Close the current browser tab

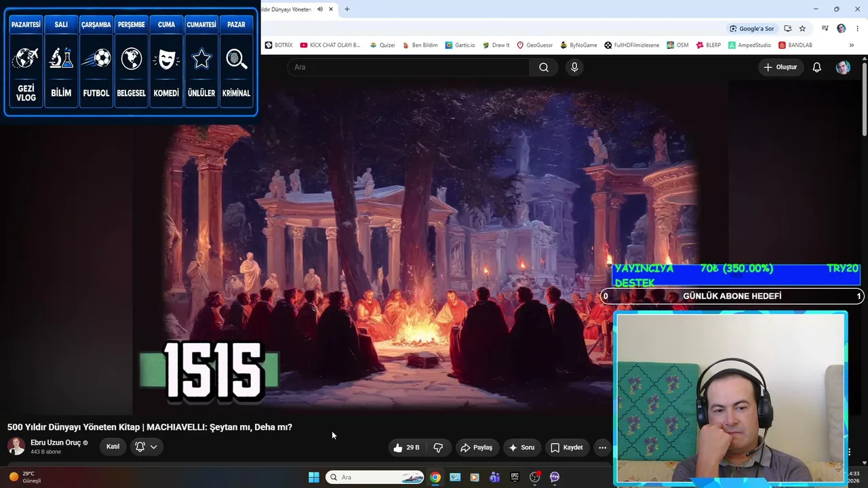click(x=331, y=9)
